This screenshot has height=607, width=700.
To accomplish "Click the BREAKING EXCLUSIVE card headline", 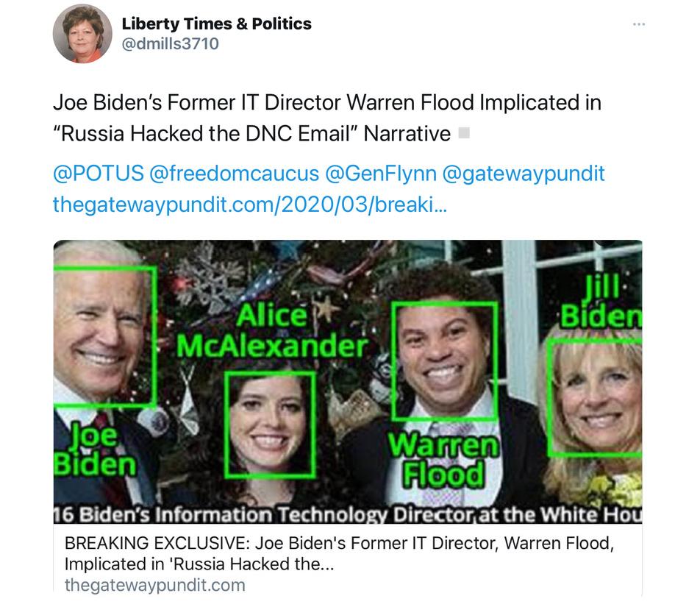I will [339, 553].
